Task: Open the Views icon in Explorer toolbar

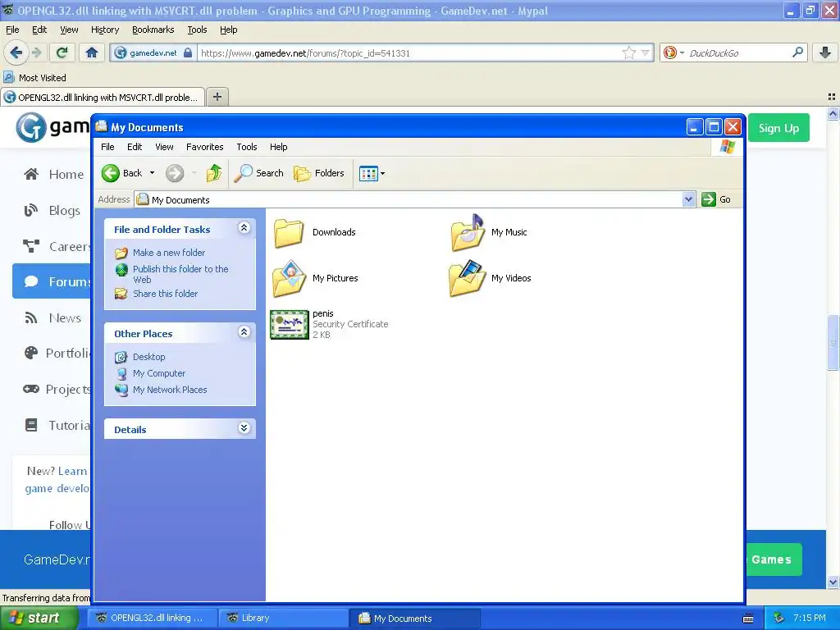Action: [368, 174]
